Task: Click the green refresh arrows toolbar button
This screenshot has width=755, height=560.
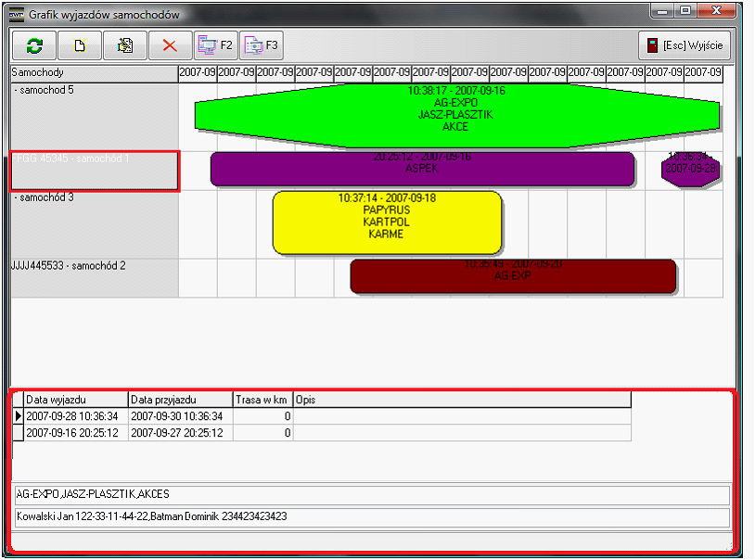Action: pos(34,45)
